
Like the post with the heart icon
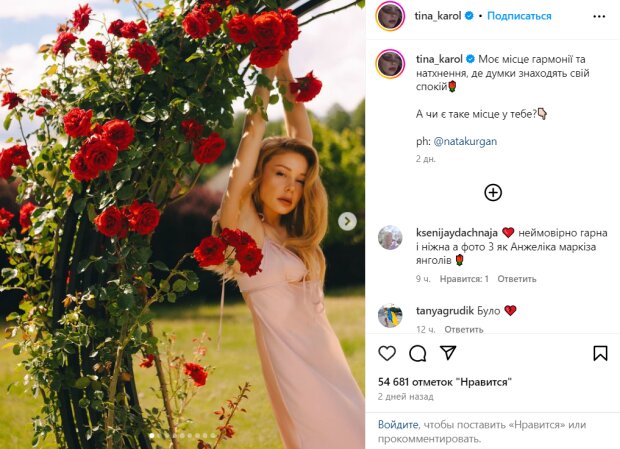pos(387,353)
